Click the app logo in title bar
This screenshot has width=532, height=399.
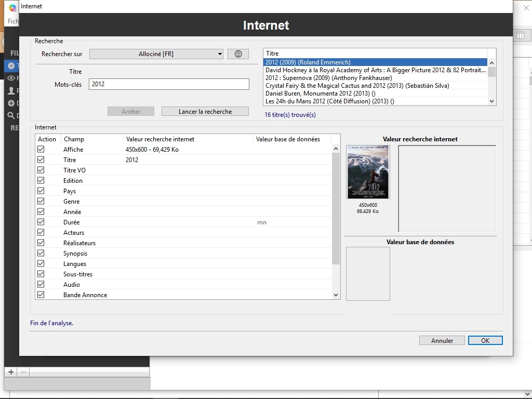[12, 7]
